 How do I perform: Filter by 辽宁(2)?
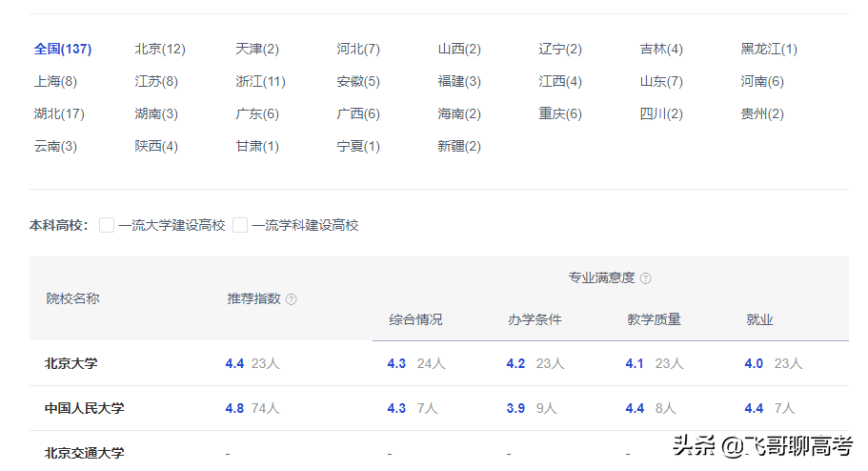[x=560, y=49]
